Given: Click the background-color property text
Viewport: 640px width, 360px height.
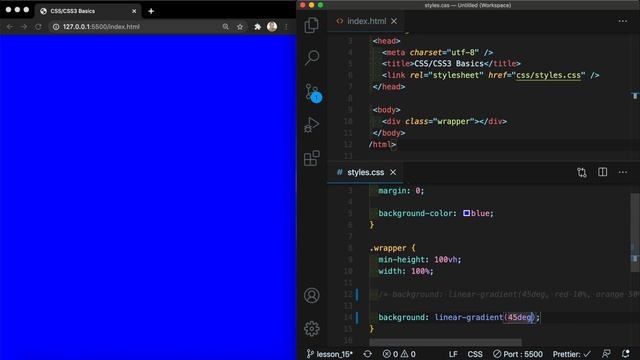Looking at the screenshot, I should click(415, 213).
